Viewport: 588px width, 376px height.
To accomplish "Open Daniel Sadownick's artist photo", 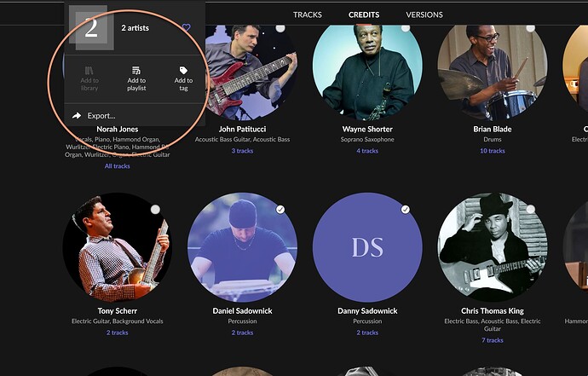I will point(242,247).
